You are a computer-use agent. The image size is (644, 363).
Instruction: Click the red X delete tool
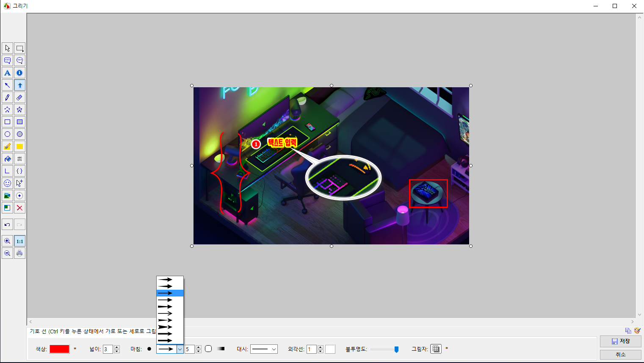pos(19,208)
